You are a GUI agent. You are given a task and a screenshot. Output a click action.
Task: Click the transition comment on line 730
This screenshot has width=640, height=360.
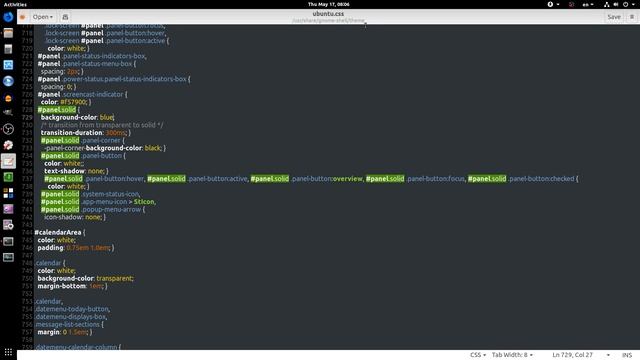point(102,125)
